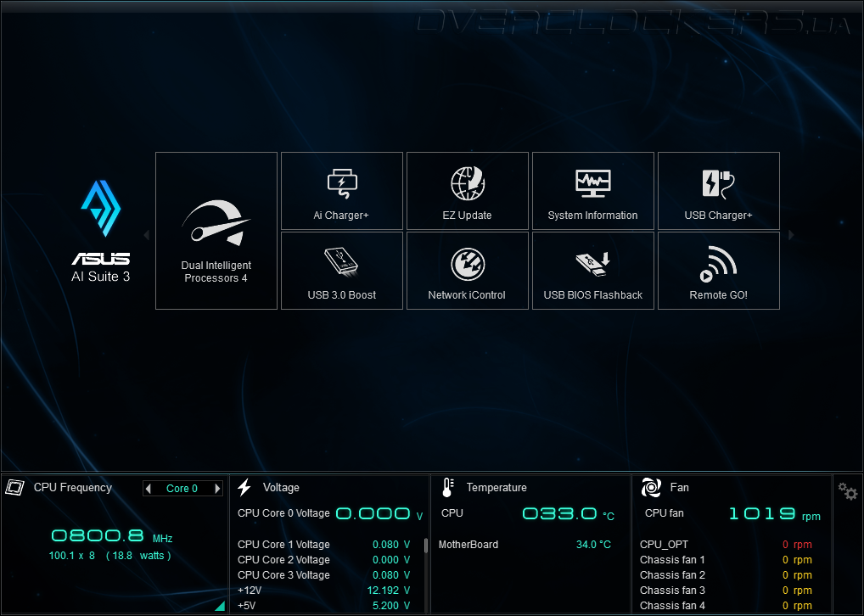Click the Temperature panel title

click(497, 488)
